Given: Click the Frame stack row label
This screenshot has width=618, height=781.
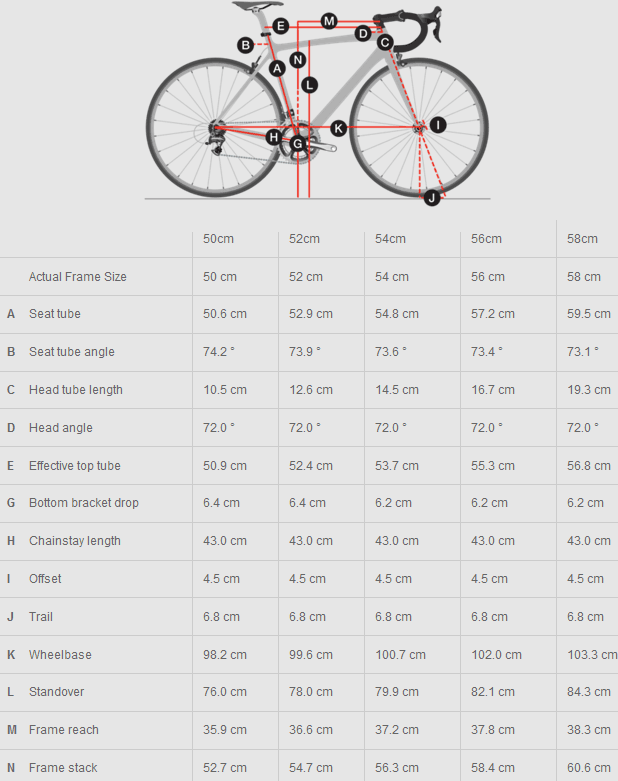Looking at the screenshot, I should coord(63,768).
